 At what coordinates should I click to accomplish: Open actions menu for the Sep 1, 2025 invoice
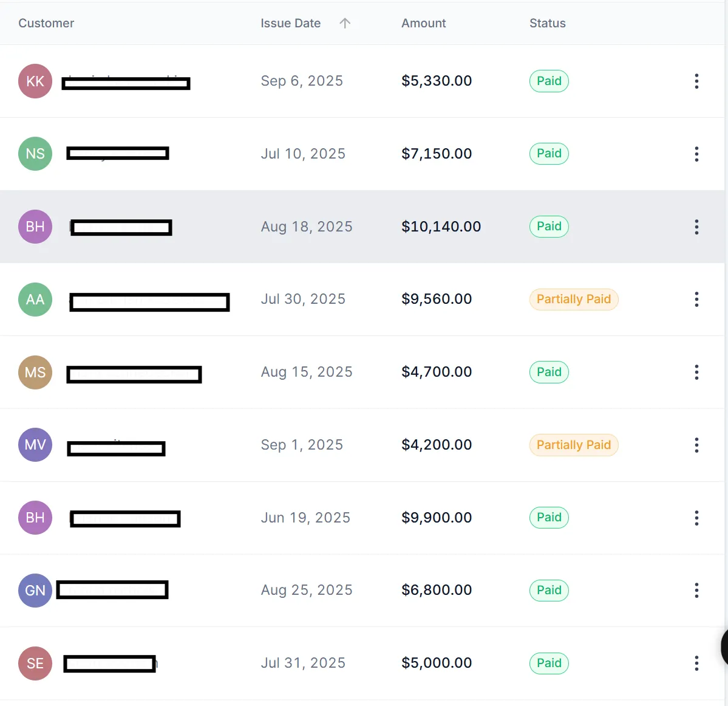pyautogui.click(x=696, y=445)
